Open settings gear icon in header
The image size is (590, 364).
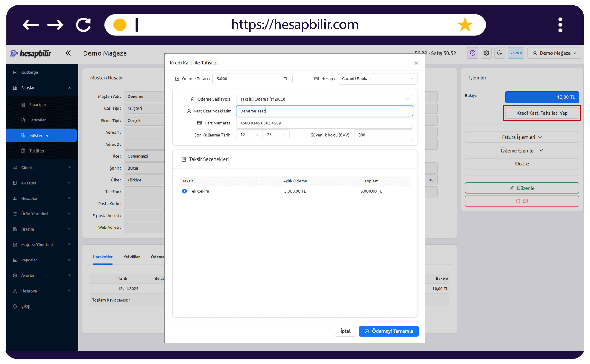point(486,53)
